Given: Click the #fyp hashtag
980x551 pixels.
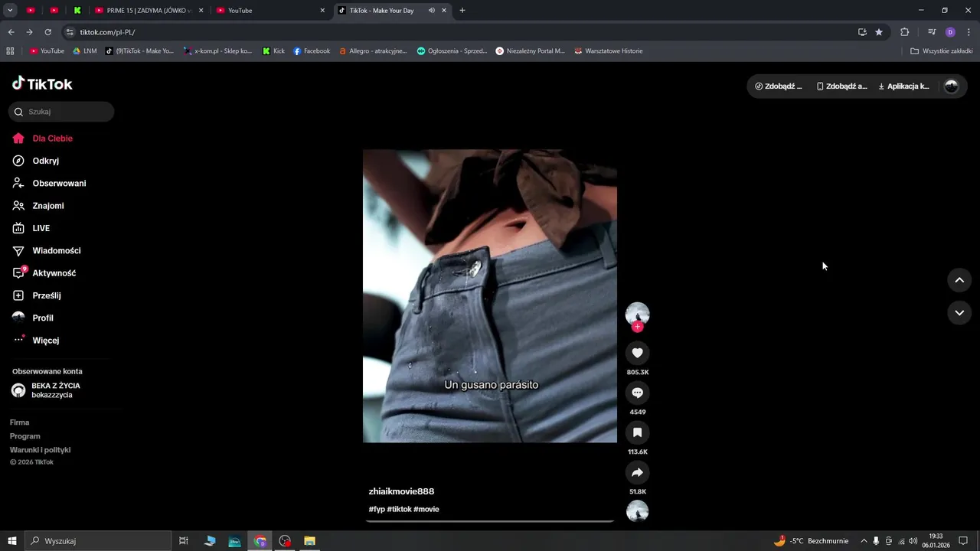Looking at the screenshot, I should coord(377,509).
